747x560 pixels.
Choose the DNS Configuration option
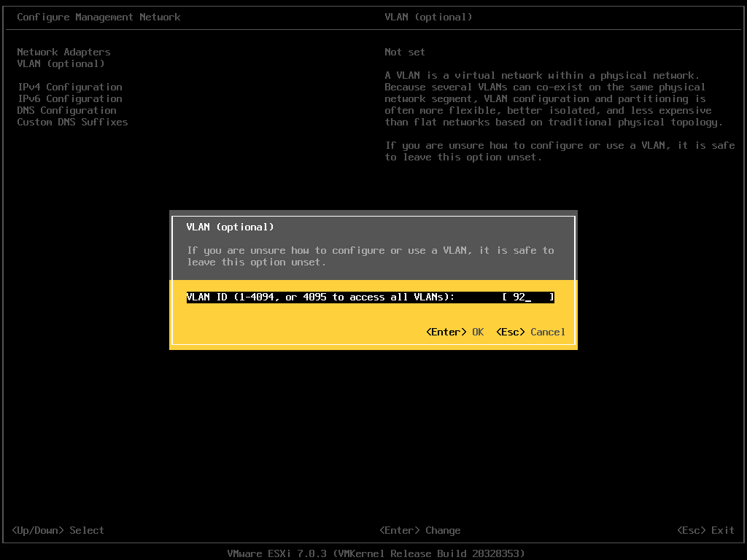(x=66, y=110)
